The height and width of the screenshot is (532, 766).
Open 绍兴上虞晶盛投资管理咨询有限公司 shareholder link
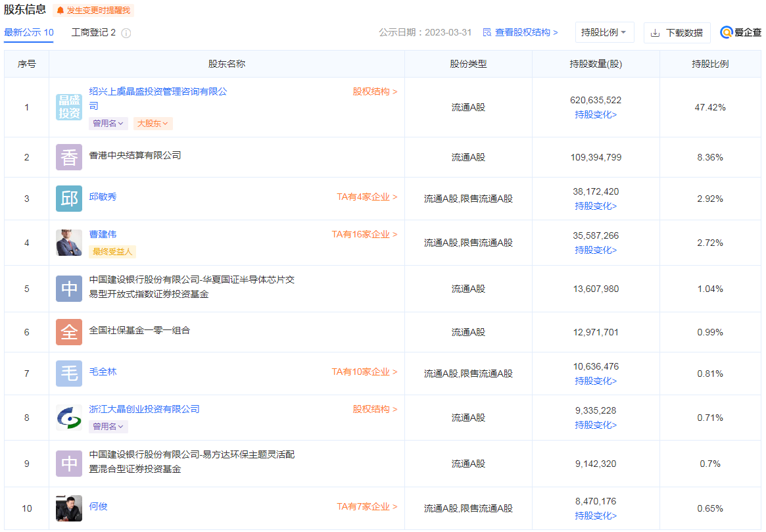pyautogui.click(x=158, y=99)
